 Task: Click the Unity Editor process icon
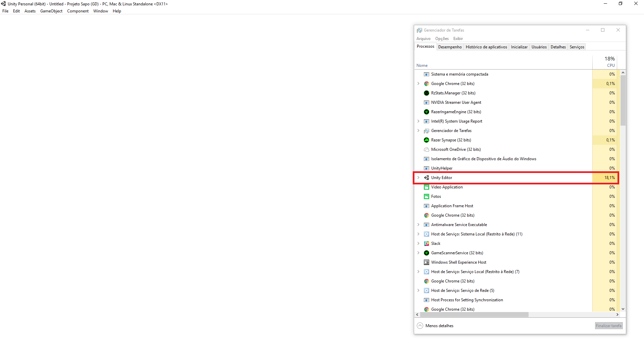[427, 178]
